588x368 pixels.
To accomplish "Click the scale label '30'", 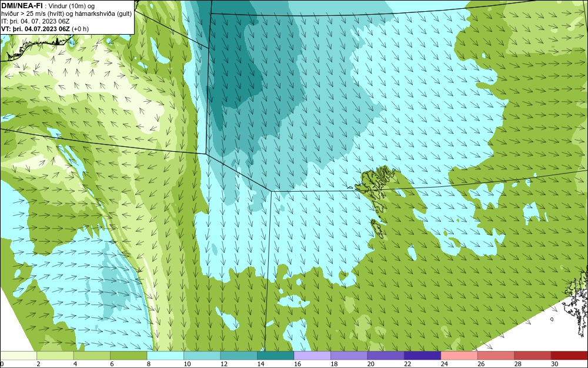I will pyautogui.click(x=554, y=364).
